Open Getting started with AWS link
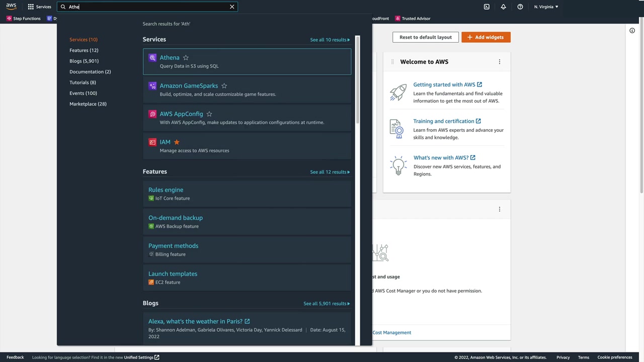The height and width of the screenshot is (362, 644). pyautogui.click(x=444, y=84)
